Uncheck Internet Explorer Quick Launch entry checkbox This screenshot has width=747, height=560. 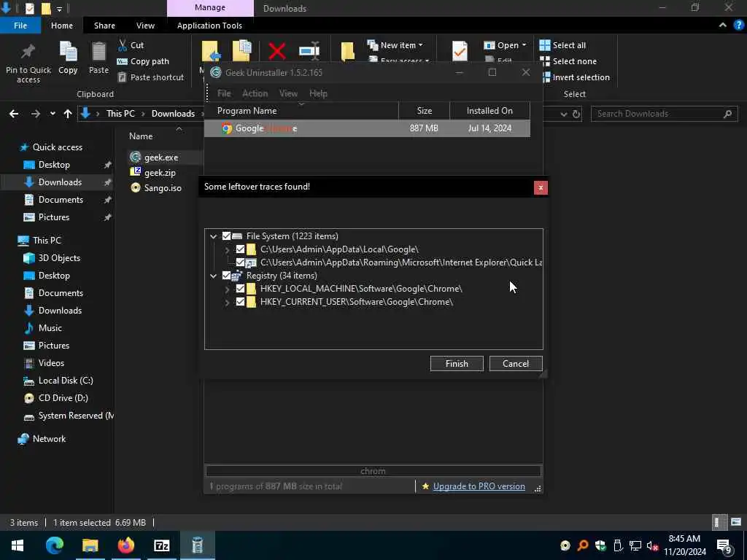pyautogui.click(x=240, y=262)
